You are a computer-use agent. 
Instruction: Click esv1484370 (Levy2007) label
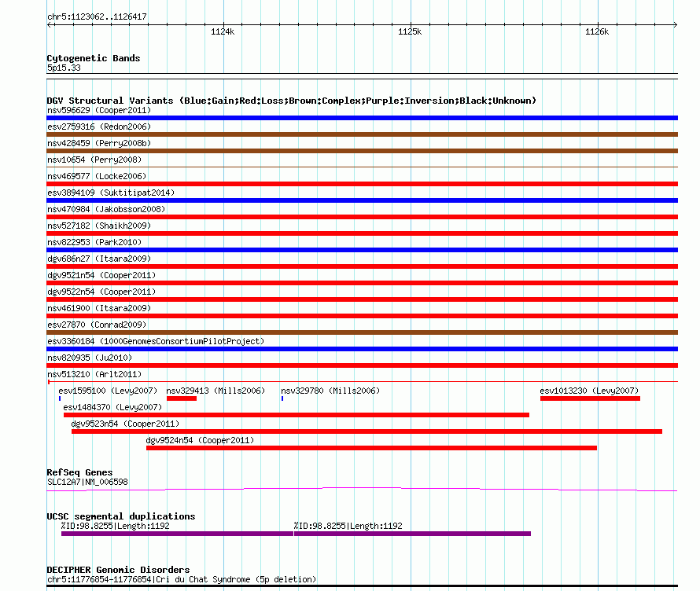click(112, 407)
